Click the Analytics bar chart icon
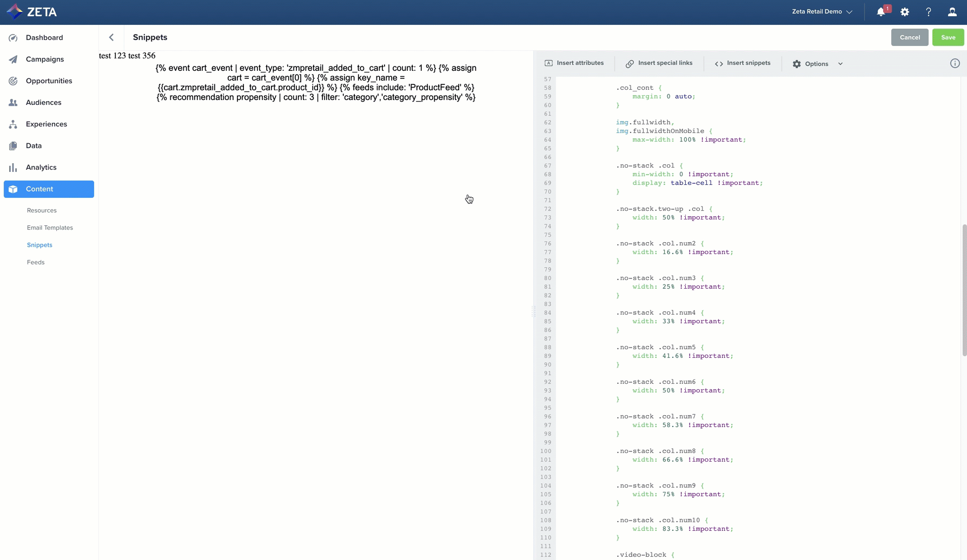 [x=13, y=168]
